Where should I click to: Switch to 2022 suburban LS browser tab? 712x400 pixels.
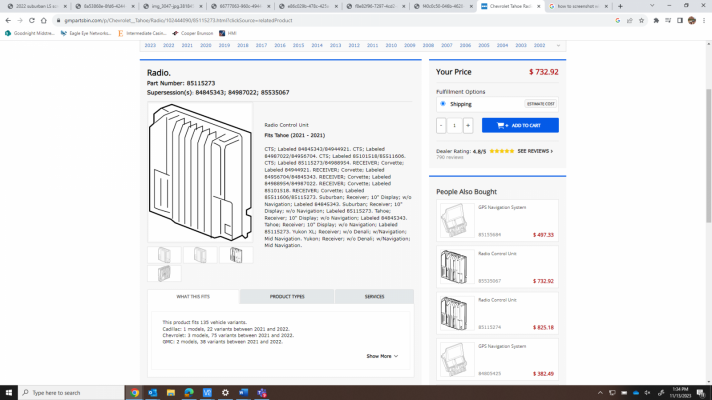point(36,6)
